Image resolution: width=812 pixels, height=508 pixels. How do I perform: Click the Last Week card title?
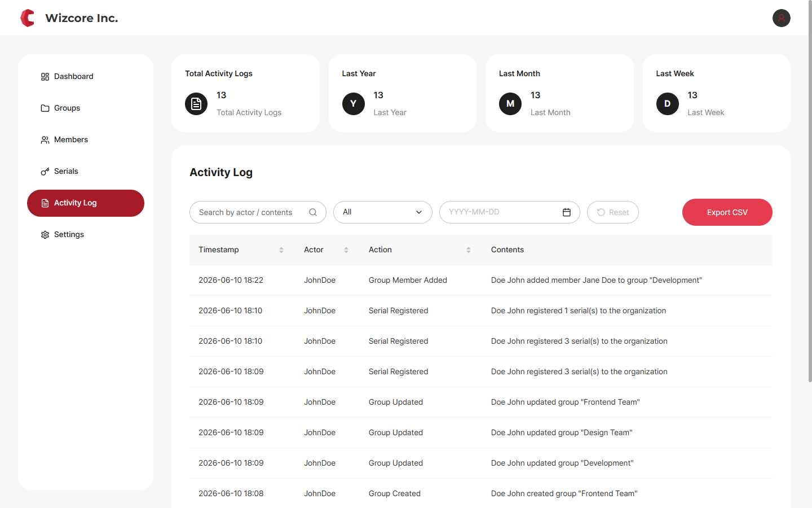click(675, 74)
